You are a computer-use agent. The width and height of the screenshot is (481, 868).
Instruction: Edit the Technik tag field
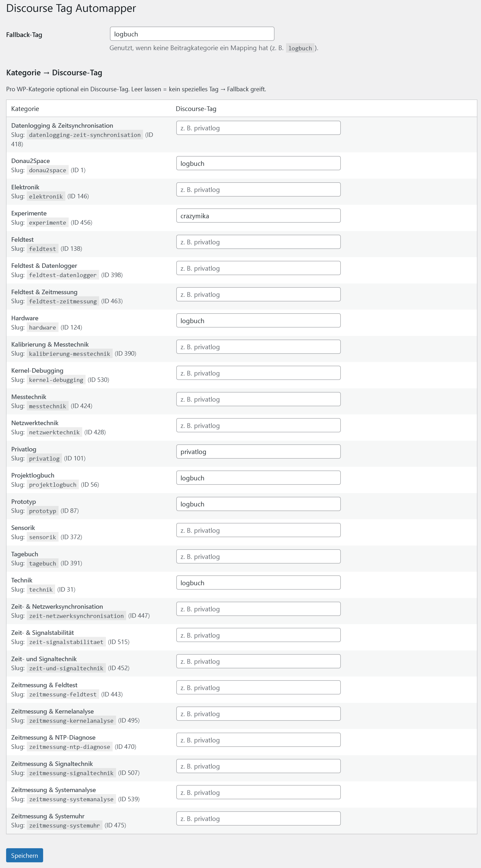[258, 583]
